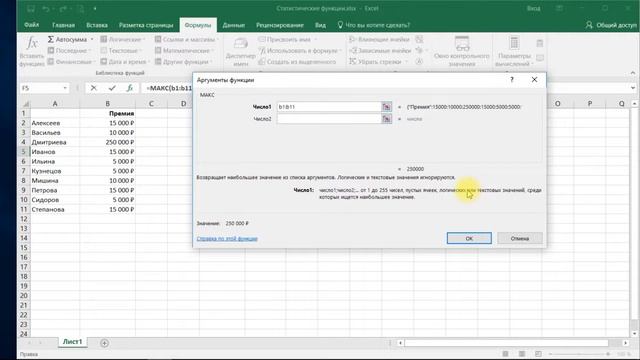This screenshot has height=360, width=640.
Task: Switch to the Вид tab
Action: pos(320,25)
